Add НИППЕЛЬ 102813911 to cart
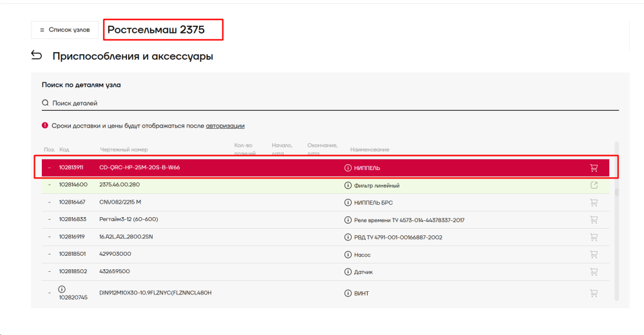 (594, 167)
